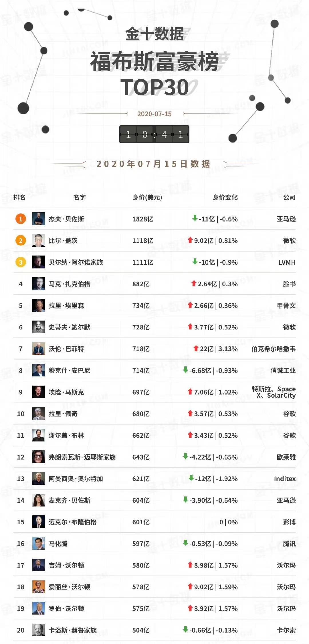This screenshot has width=309, height=644.
Task: Click the name 拉里·埃里森
Action: point(66,306)
